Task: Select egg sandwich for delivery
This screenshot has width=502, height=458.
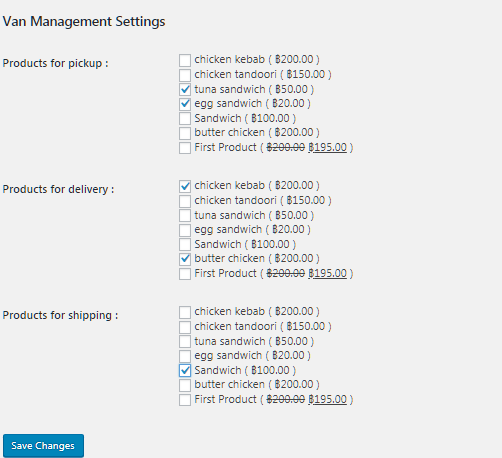Action: [x=185, y=230]
